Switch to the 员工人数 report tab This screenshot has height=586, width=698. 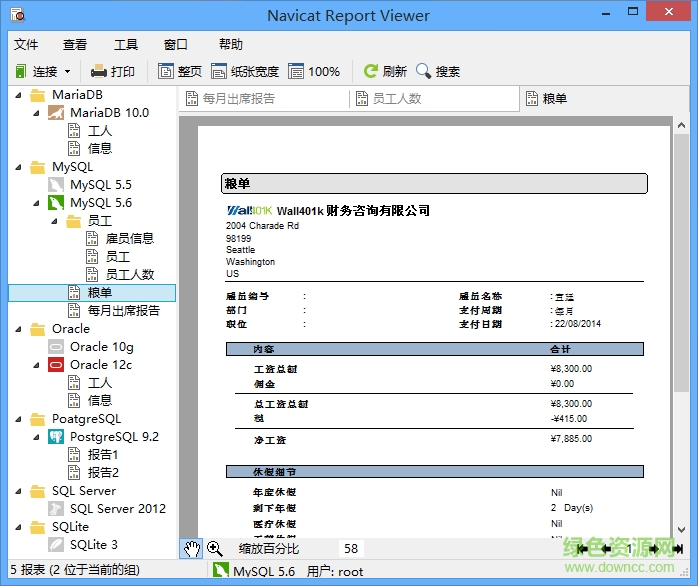point(396,98)
